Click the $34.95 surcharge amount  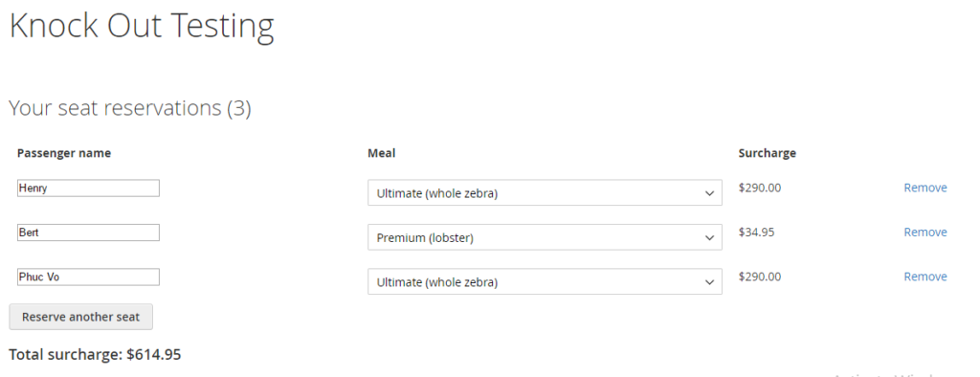756,232
